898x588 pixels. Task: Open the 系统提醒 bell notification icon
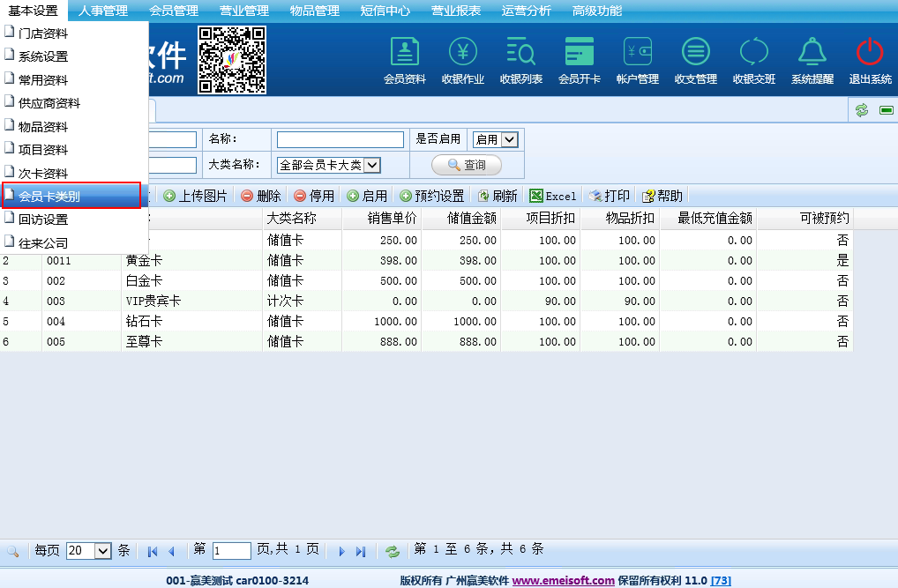pos(812,60)
